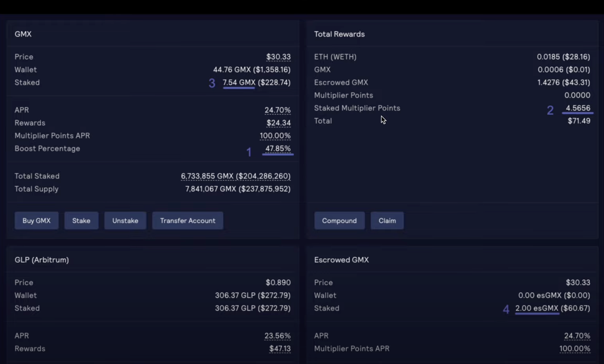Click the GMX price value $30.33
This screenshot has width=604, height=364.
pyautogui.click(x=278, y=57)
